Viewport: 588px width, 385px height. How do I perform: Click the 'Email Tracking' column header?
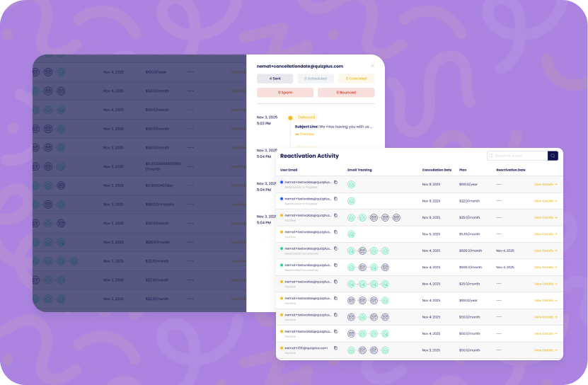(359, 170)
